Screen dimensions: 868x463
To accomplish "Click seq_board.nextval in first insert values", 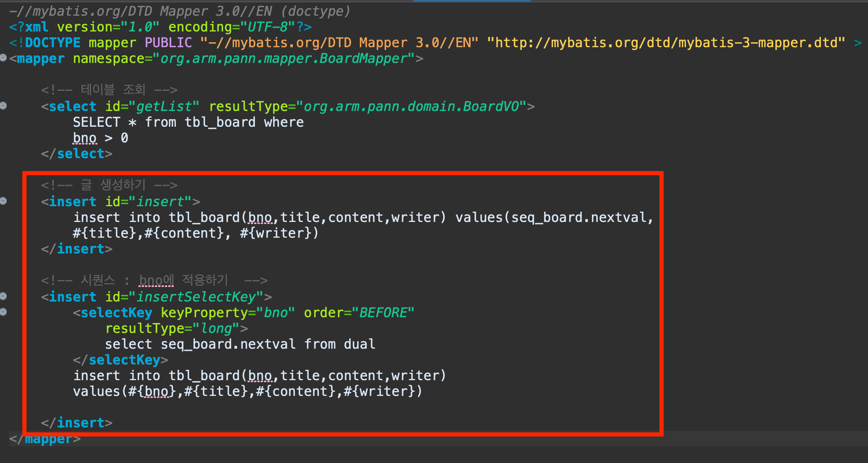I will 579,217.
